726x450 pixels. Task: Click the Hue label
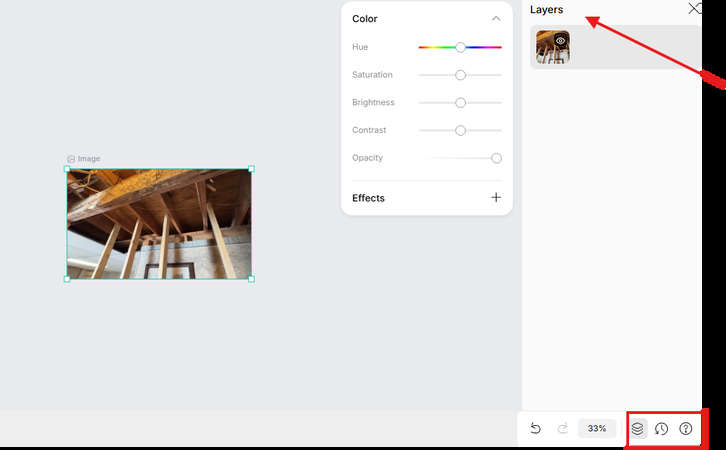[x=360, y=47]
